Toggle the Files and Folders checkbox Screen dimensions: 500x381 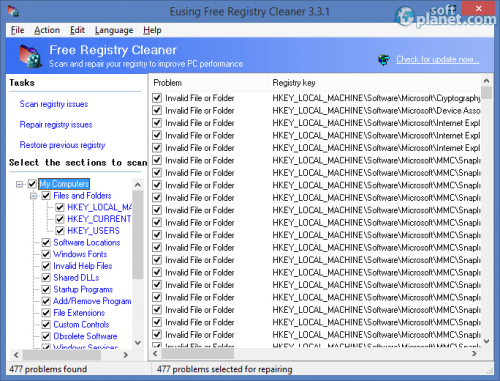point(46,196)
